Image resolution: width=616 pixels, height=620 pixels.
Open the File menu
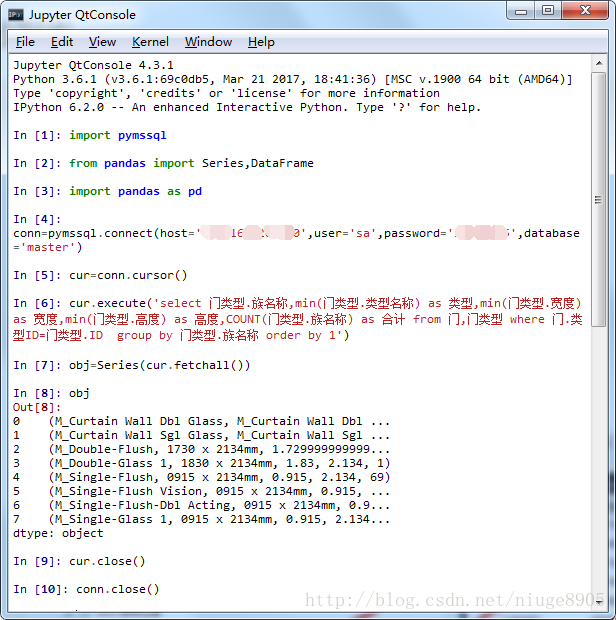coord(25,42)
